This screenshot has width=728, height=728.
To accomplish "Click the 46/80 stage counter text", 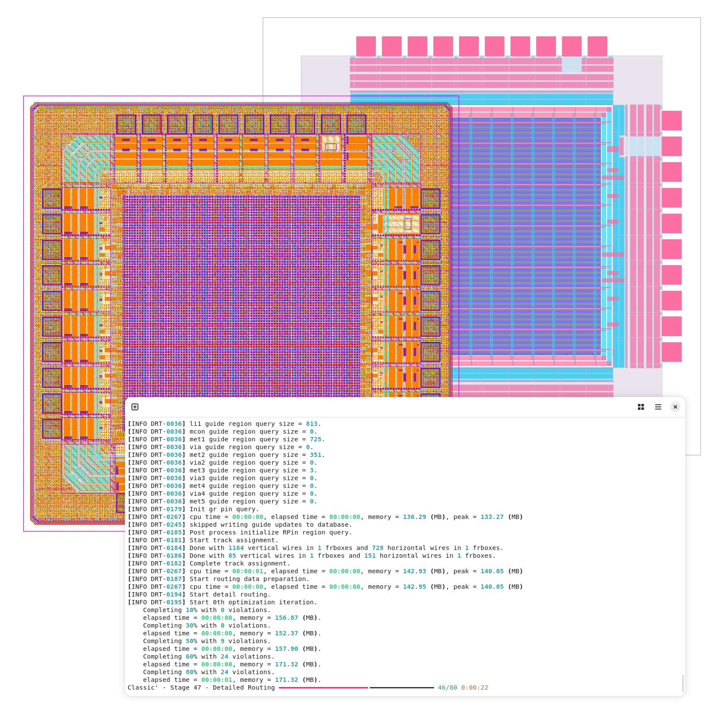I will point(447,687).
